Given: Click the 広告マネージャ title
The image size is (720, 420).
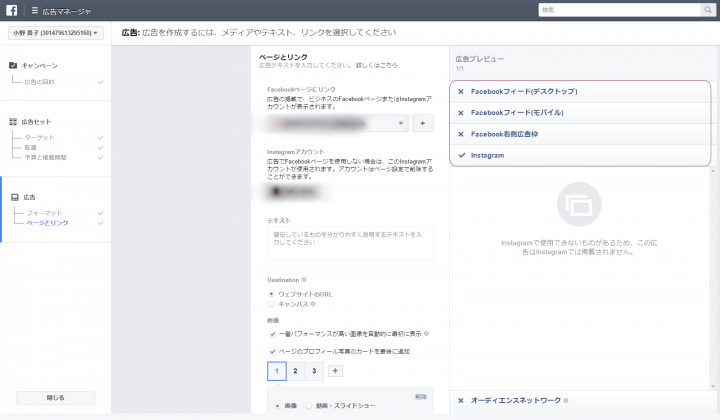Looking at the screenshot, I should coord(67,11).
